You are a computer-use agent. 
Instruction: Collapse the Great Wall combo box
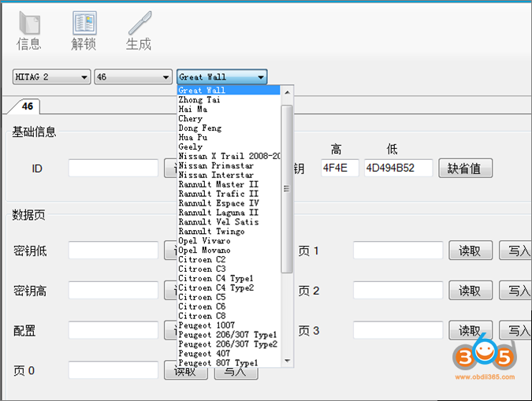coord(222,77)
